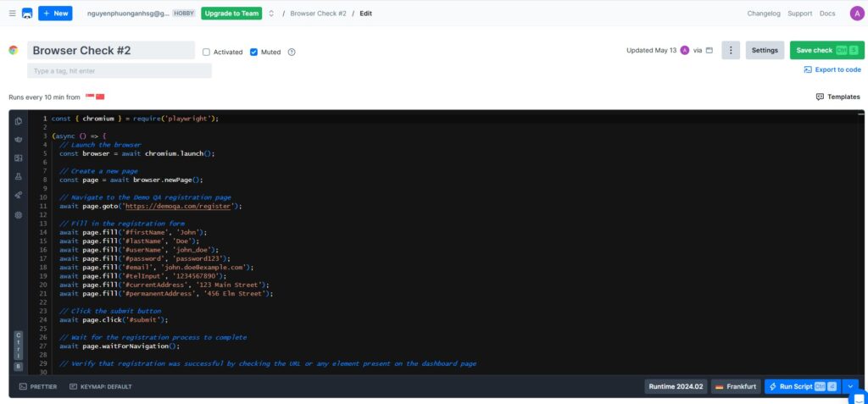Open the files icon in editor sidebar
Viewport: 868px width, 404px height.
click(x=18, y=121)
